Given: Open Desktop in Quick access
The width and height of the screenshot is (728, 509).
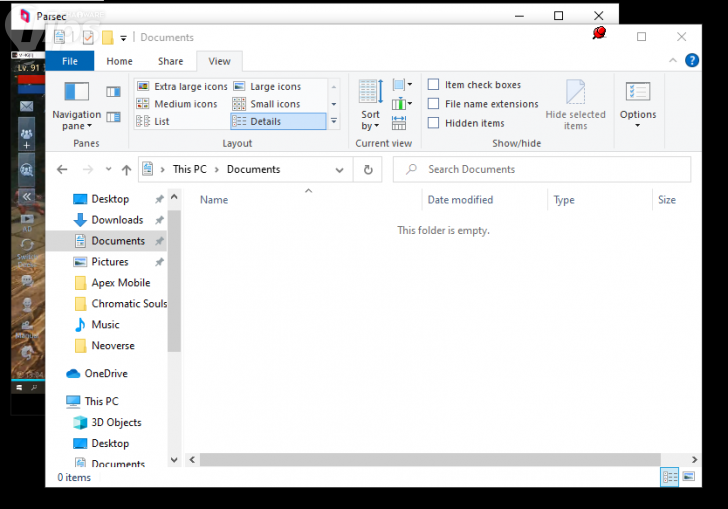Looking at the screenshot, I should point(110,199).
